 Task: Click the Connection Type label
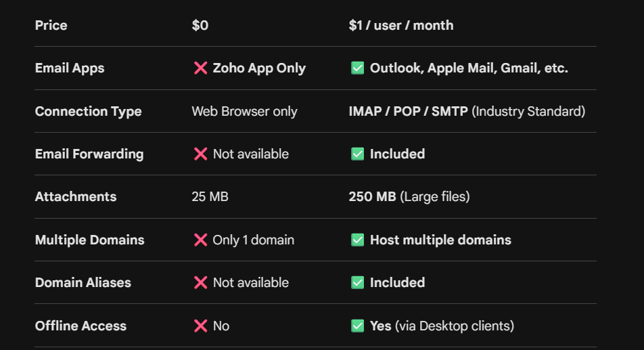88,112
